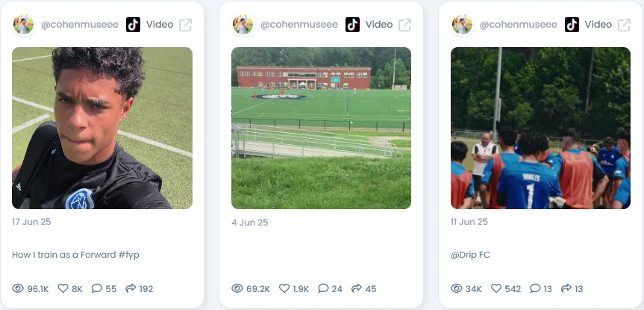Click @cohenmuseee username on third card
The width and height of the screenshot is (644, 310).
click(519, 25)
